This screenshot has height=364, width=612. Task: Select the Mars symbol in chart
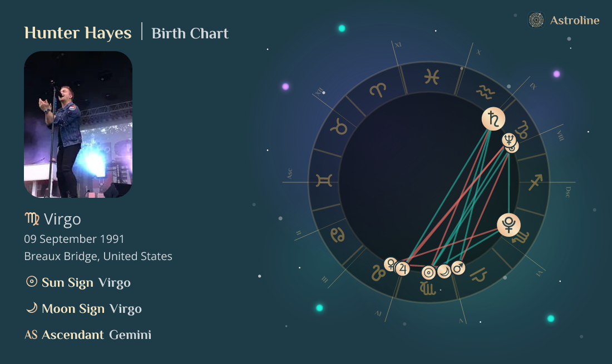pos(458,268)
